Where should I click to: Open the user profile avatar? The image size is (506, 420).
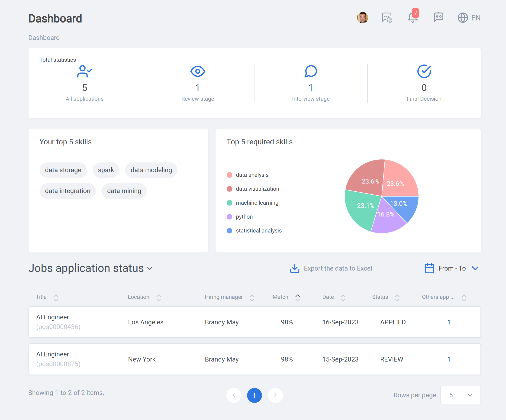362,18
